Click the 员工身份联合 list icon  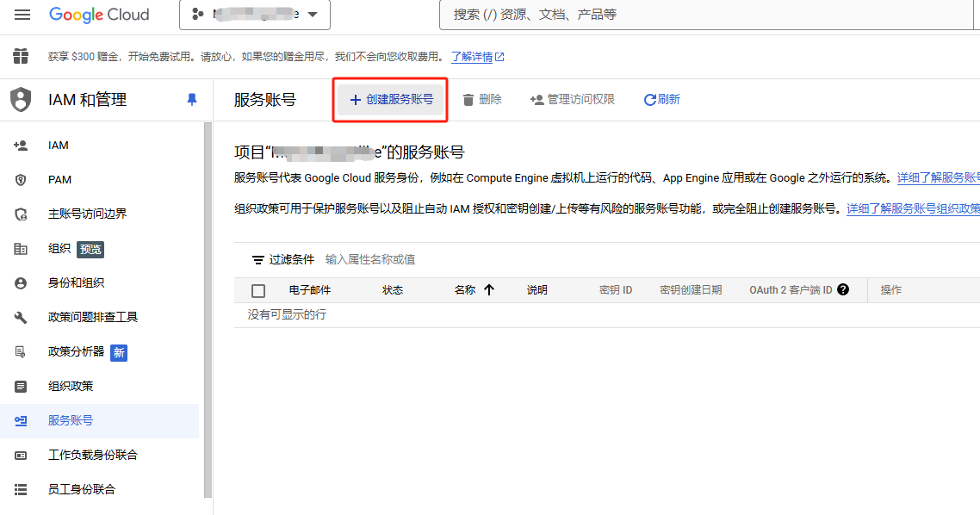tap(21, 489)
